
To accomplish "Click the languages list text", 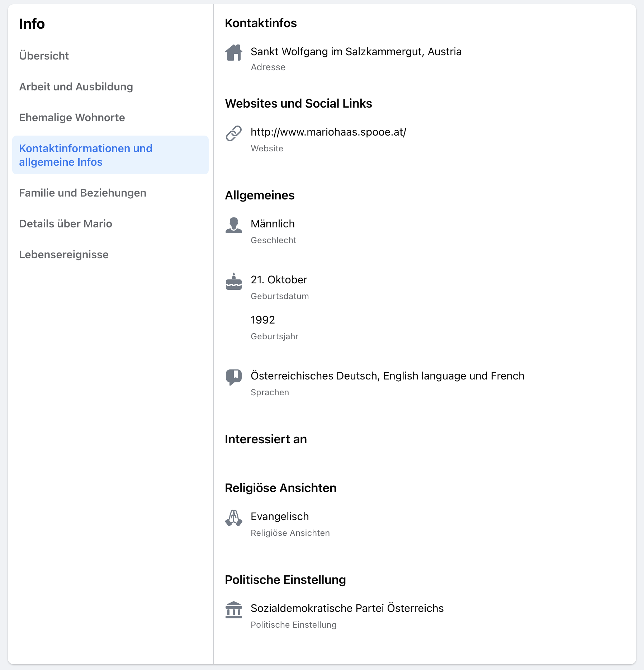I will click(x=388, y=376).
